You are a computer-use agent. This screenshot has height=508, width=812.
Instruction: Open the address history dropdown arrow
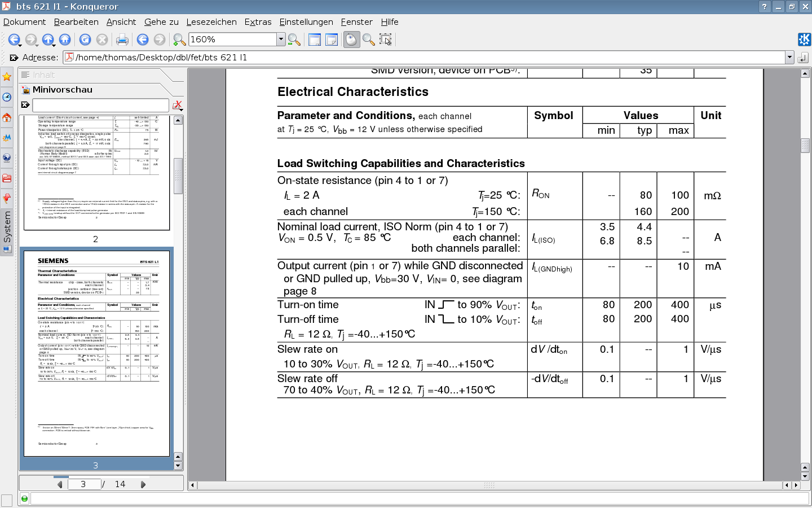point(789,57)
